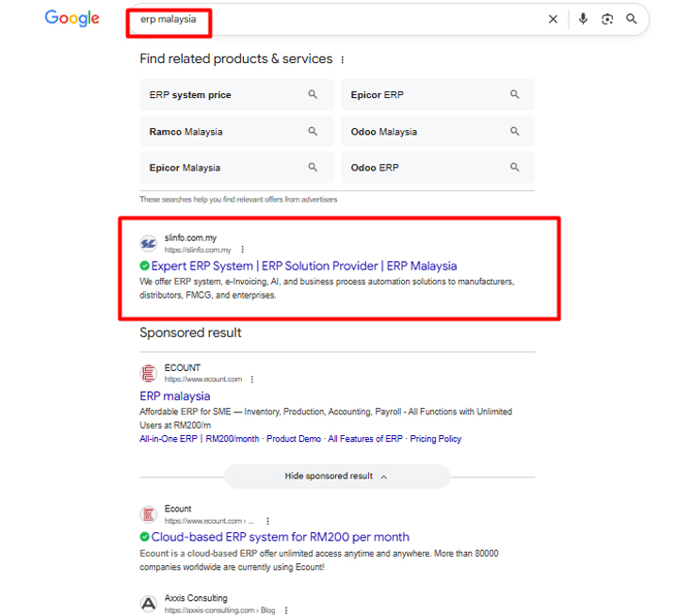Screen dimensions: 676x616
Task: Open the ERP malaysia sponsored headline
Action: (x=175, y=396)
